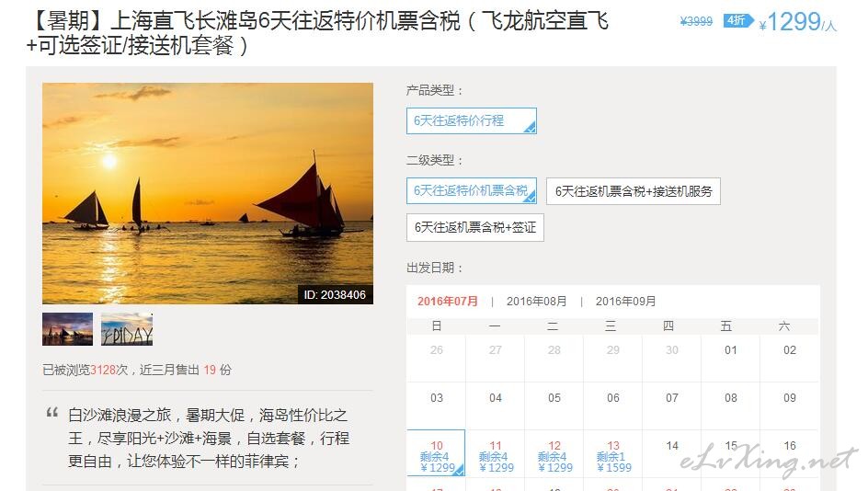Choose the 6天往返特价机票含税 option
The image size is (868, 491).
[471, 190]
